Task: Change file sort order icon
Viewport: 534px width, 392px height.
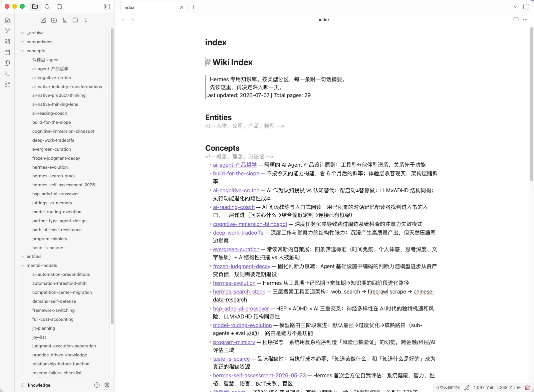Action: [65, 20]
